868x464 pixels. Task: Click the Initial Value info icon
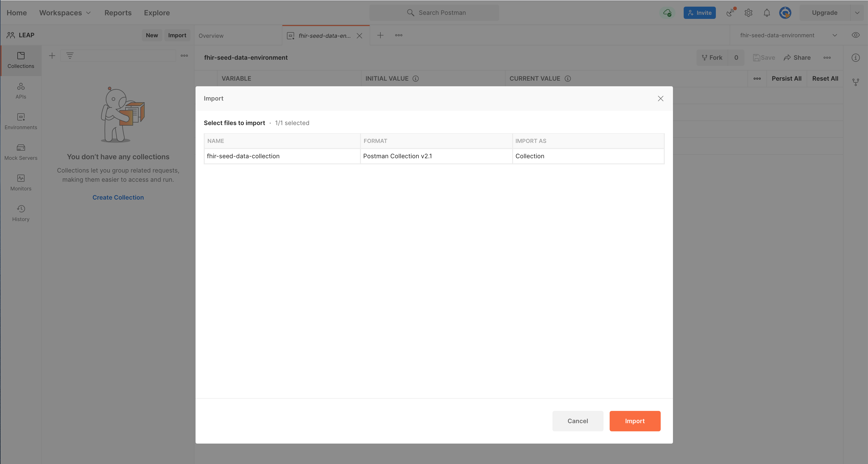click(x=415, y=79)
